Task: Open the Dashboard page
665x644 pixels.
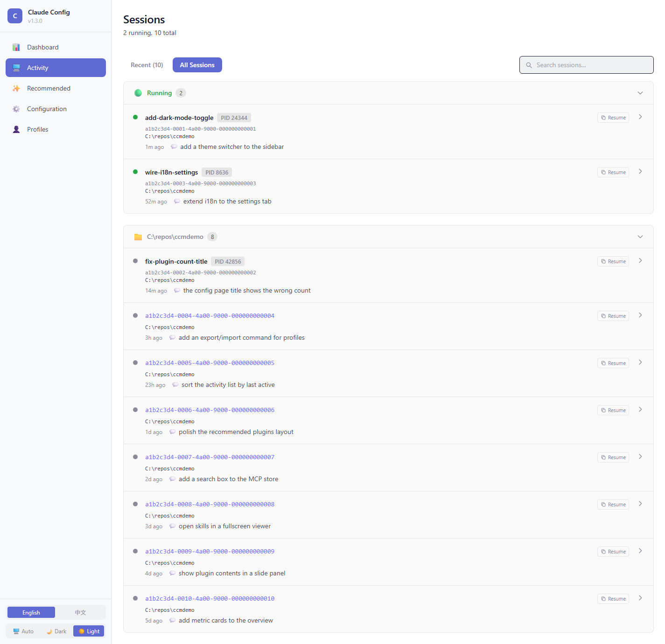Action: tap(56, 47)
